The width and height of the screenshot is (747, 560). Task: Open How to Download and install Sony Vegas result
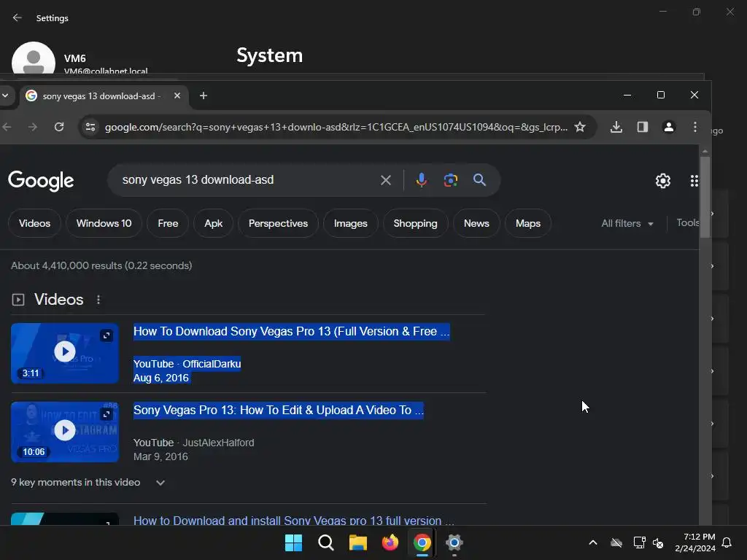click(293, 521)
